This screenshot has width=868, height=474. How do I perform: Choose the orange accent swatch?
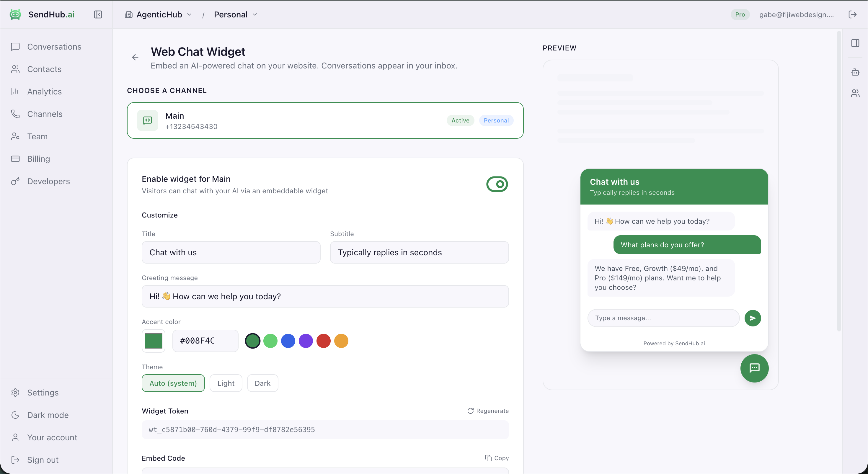click(x=341, y=341)
